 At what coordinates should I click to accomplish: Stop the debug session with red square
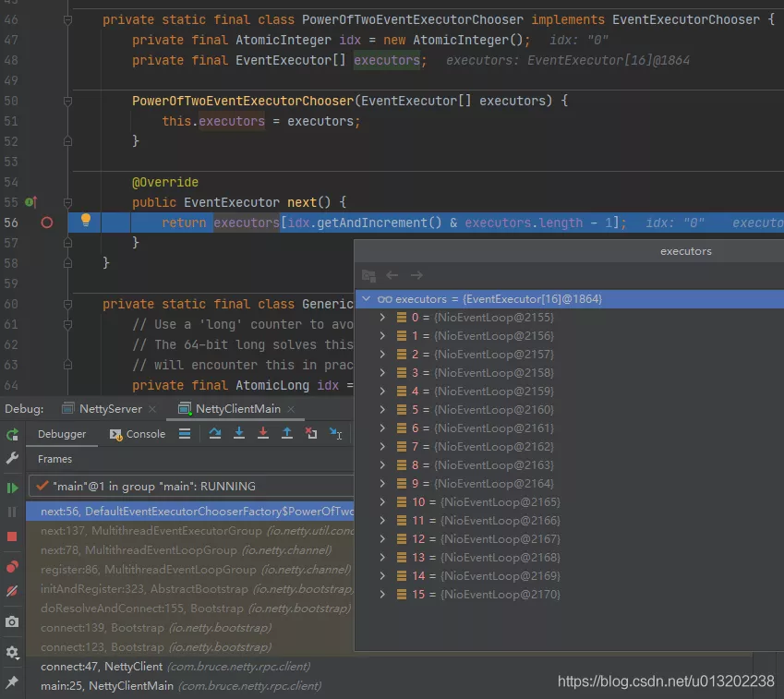pyautogui.click(x=12, y=536)
